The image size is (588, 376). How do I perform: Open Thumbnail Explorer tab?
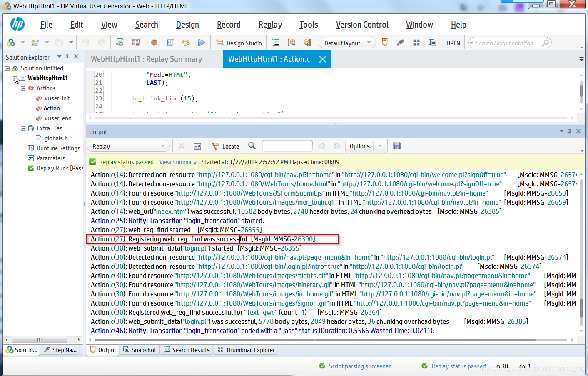point(246,350)
